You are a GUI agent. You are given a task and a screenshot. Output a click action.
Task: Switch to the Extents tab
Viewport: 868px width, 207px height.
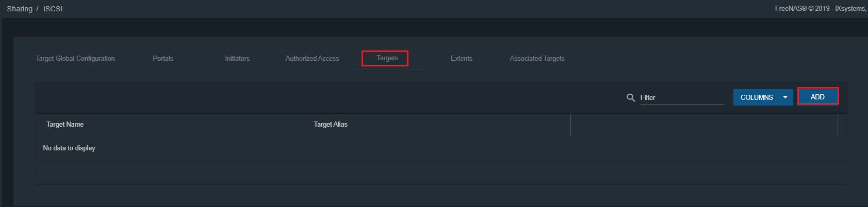coord(461,58)
